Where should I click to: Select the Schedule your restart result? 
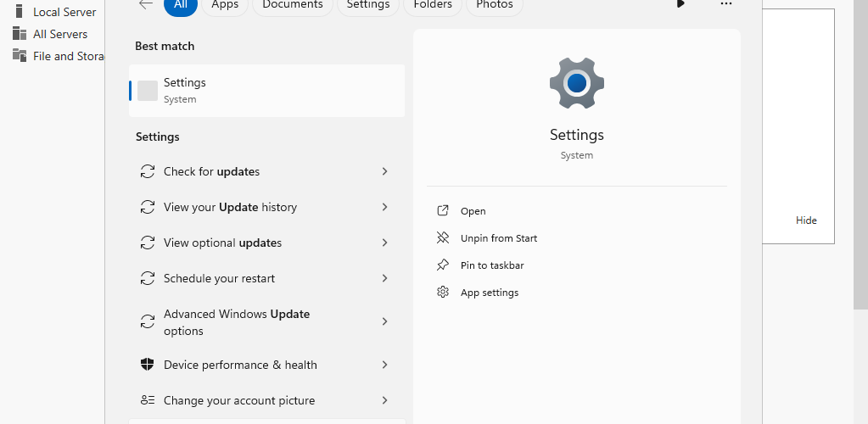tap(266, 278)
